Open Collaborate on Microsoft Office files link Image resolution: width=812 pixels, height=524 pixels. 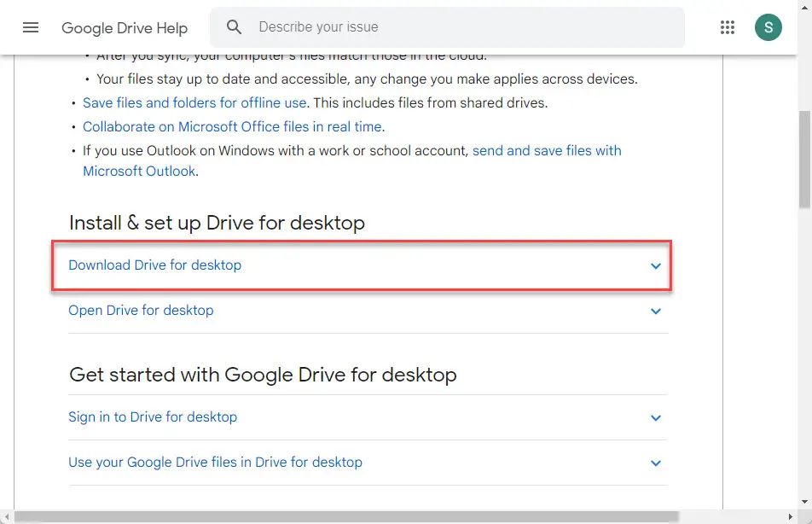(x=233, y=126)
